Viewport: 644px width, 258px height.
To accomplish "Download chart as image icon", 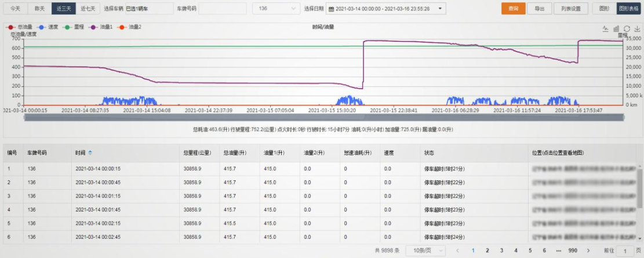I will pos(637,28).
